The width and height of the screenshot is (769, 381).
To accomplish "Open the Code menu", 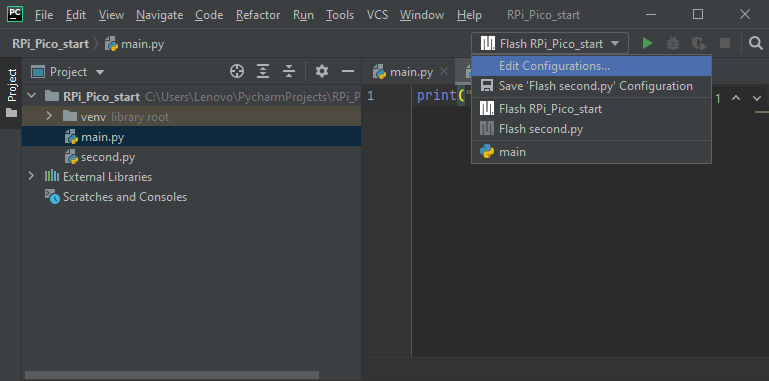I will click(209, 15).
